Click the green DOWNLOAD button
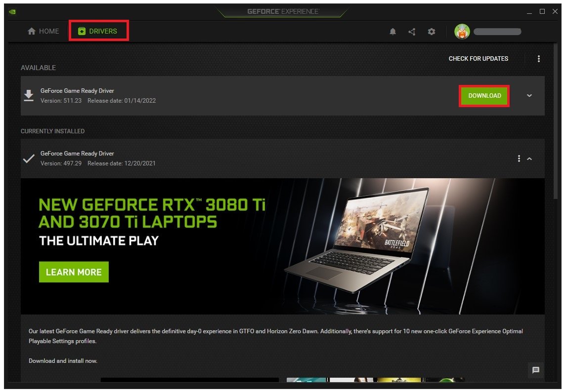This screenshot has width=566, height=392. [x=484, y=96]
